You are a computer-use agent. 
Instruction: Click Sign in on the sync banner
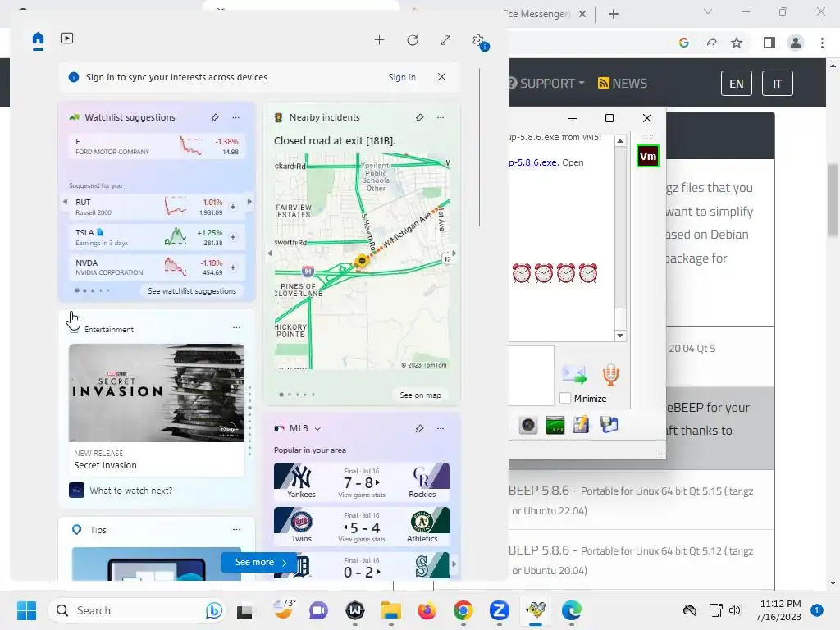[x=402, y=77]
